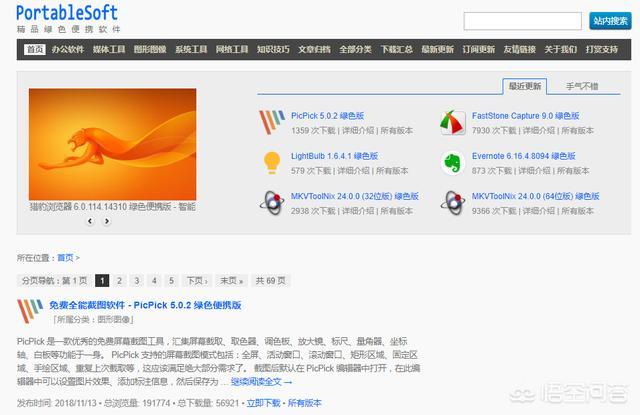Click the MKVToolNix 64-bit icon

(x=452, y=203)
